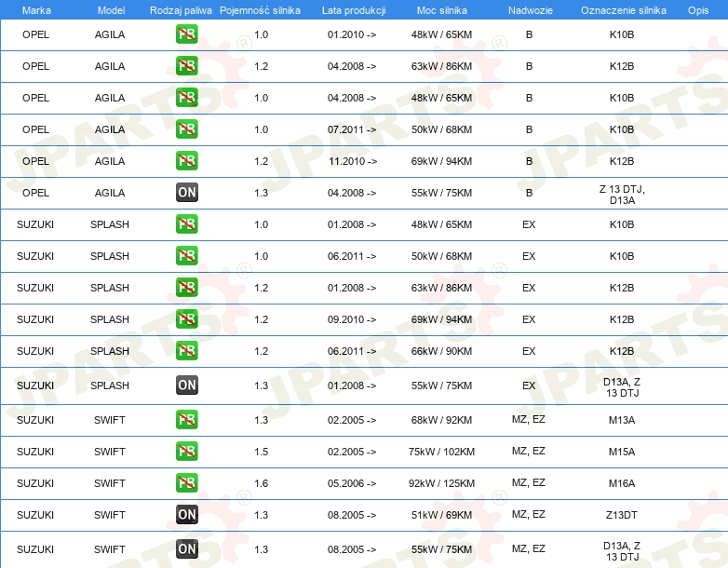Click petrol icon in Splash 09.2010 row
Viewport: 728px width, 568px height.
coord(186,318)
